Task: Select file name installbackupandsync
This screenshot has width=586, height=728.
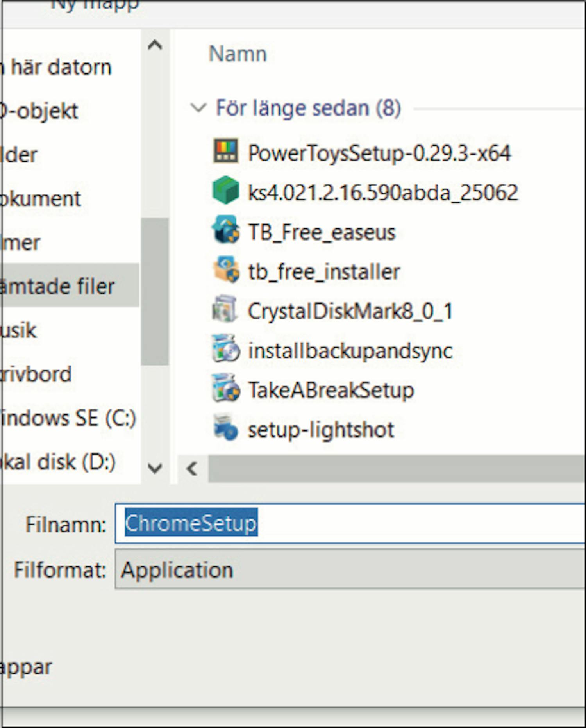Action: tap(350, 350)
